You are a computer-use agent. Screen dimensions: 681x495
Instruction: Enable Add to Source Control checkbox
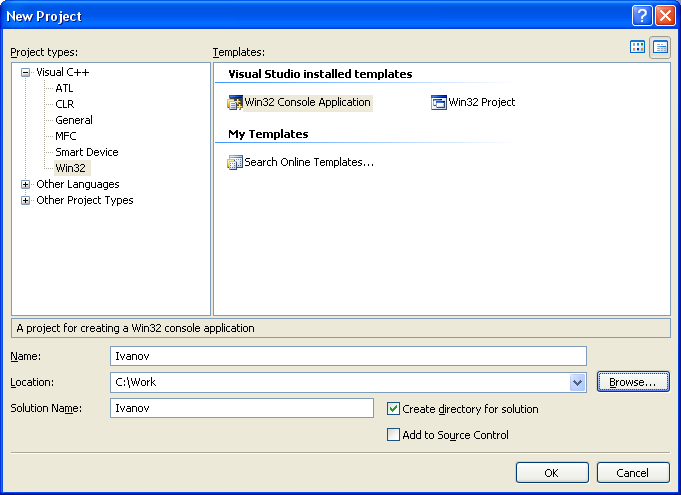tap(393, 435)
